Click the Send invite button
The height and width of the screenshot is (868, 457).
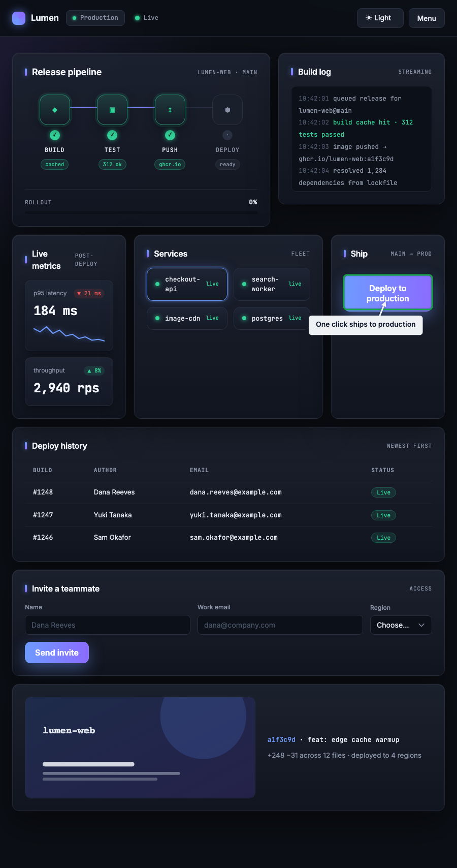click(57, 653)
